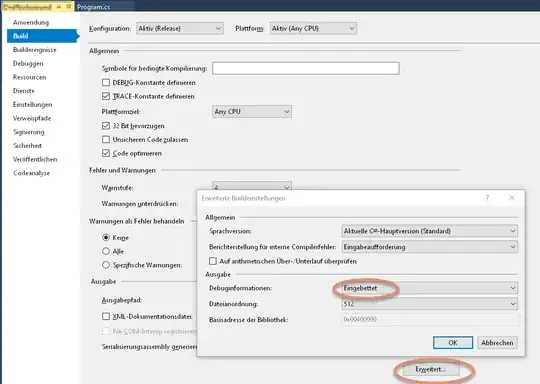Click the Abbrechen button

(x=497, y=343)
